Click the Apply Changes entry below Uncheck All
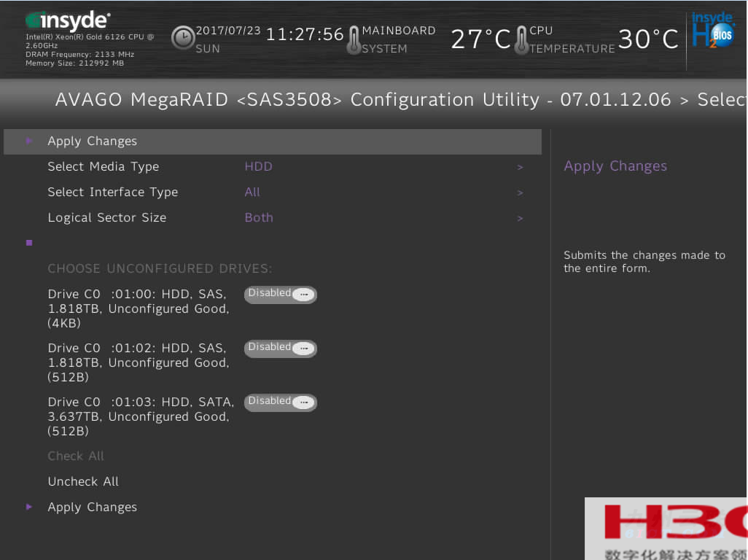 [93, 507]
